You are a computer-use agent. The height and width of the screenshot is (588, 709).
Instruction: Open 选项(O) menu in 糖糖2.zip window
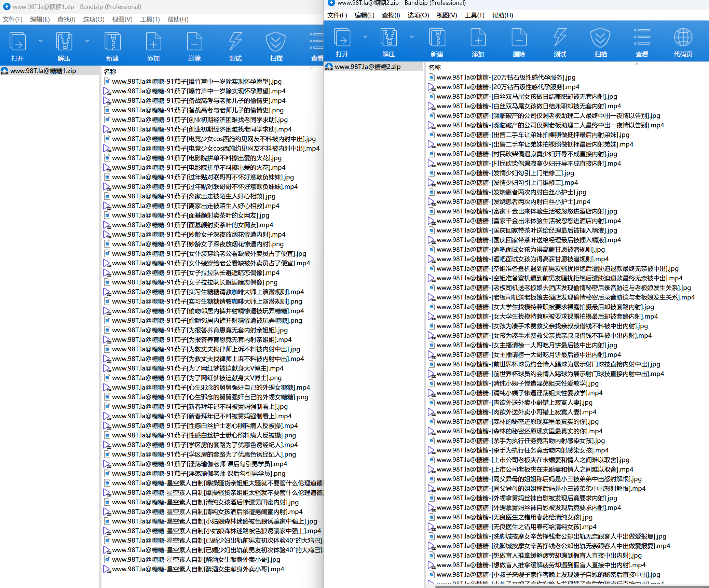pyautogui.click(x=418, y=15)
